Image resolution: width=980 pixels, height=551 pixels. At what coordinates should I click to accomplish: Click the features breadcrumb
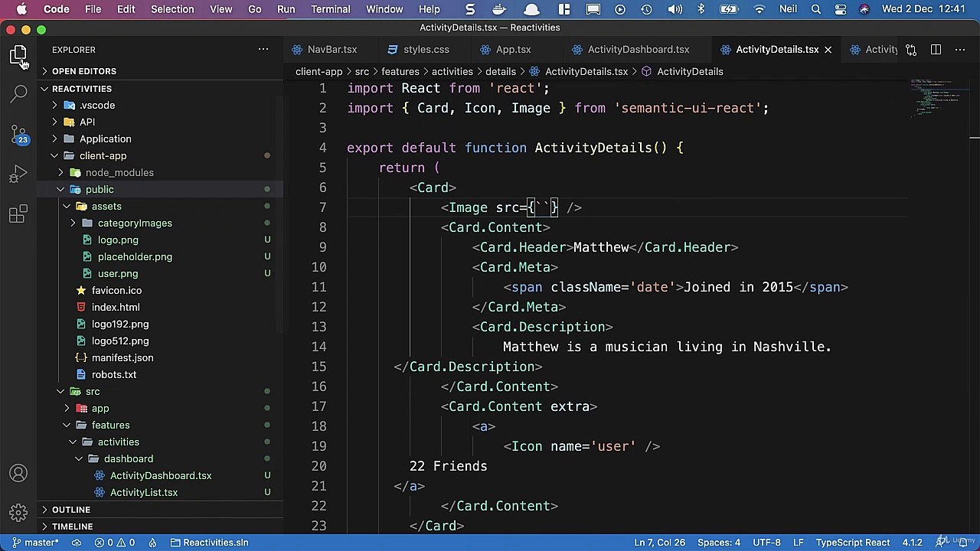(400, 71)
